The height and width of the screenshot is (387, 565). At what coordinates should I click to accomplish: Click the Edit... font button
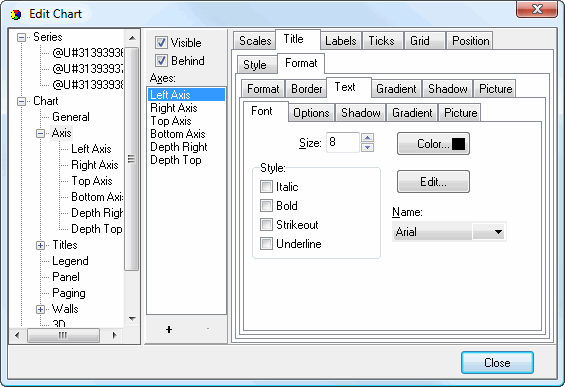click(x=433, y=182)
